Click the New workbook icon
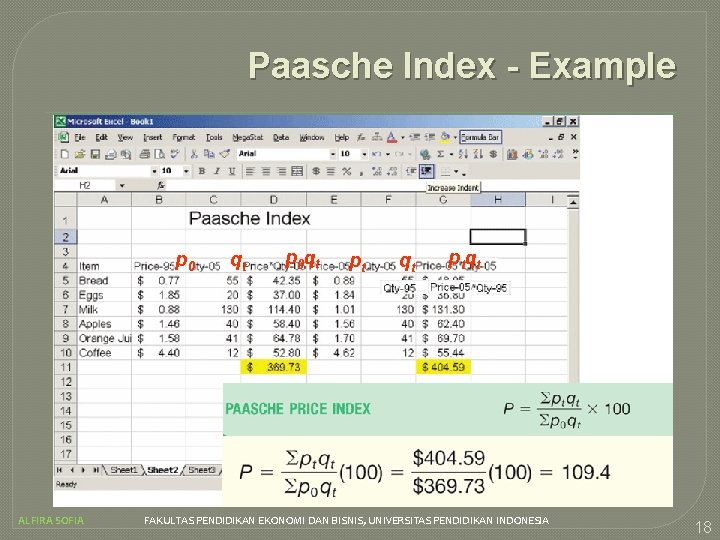This screenshot has height=540, width=720. coord(65,154)
